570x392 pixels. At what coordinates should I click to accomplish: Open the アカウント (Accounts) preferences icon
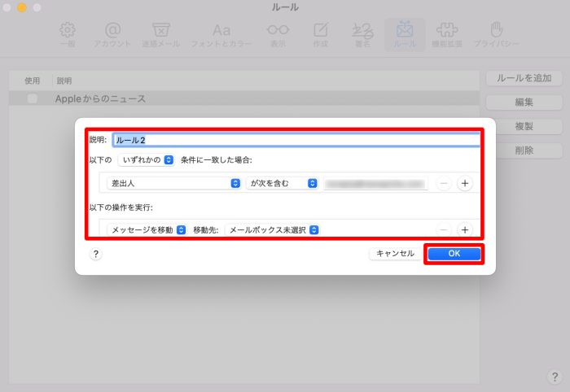[x=112, y=34]
